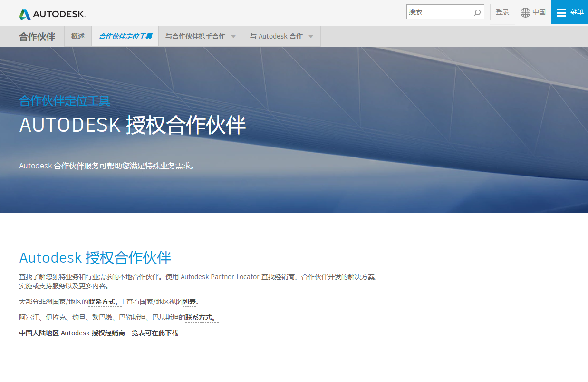Click the Autodesk logo

[x=52, y=14]
